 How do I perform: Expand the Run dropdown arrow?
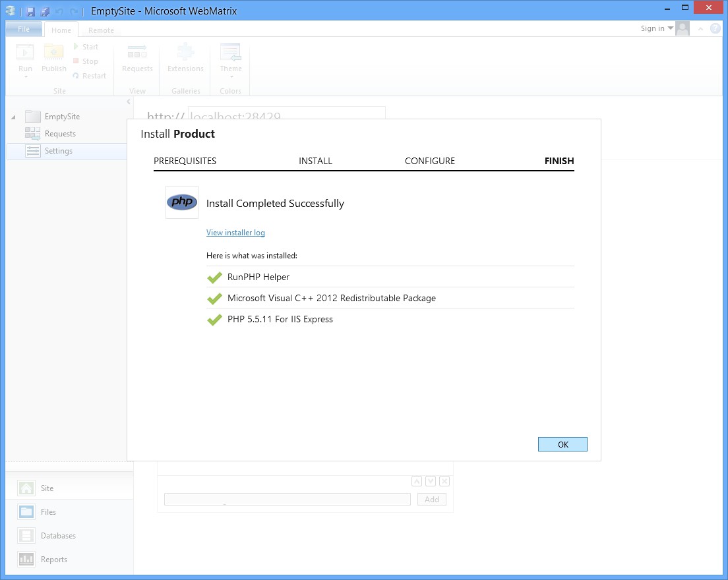pos(26,77)
